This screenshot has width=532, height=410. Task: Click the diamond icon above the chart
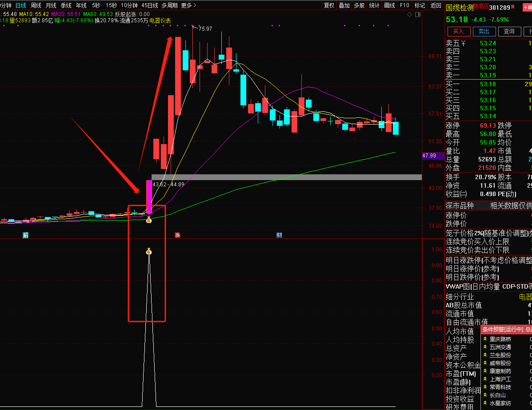coord(409,15)
